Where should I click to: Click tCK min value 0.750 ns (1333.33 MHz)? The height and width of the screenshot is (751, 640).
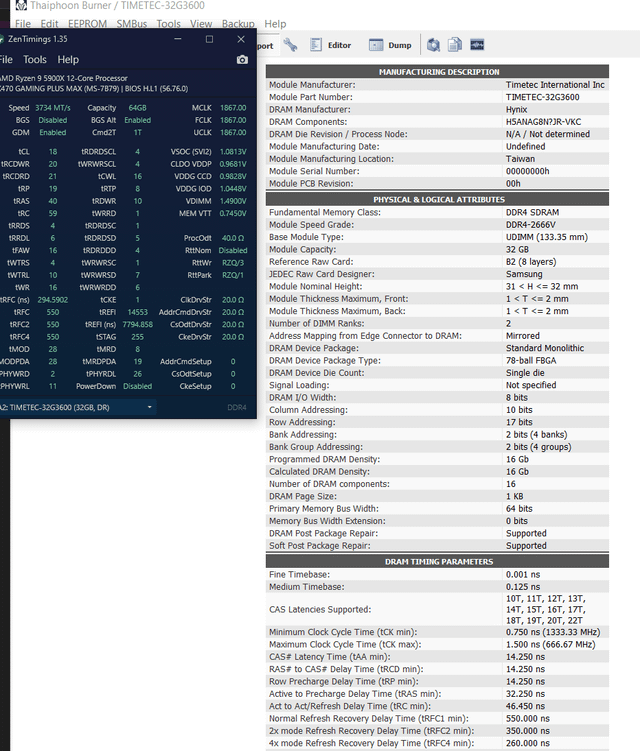553,632
